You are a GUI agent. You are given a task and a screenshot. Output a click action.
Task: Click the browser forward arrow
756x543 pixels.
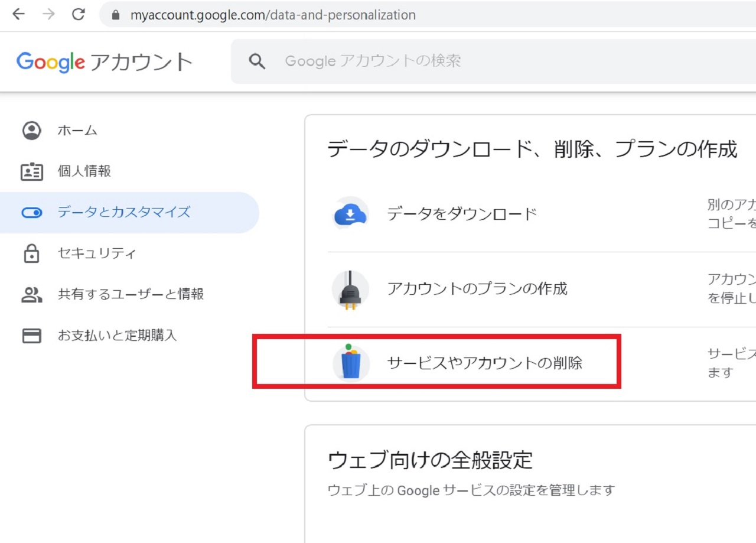tap(48, 15)
